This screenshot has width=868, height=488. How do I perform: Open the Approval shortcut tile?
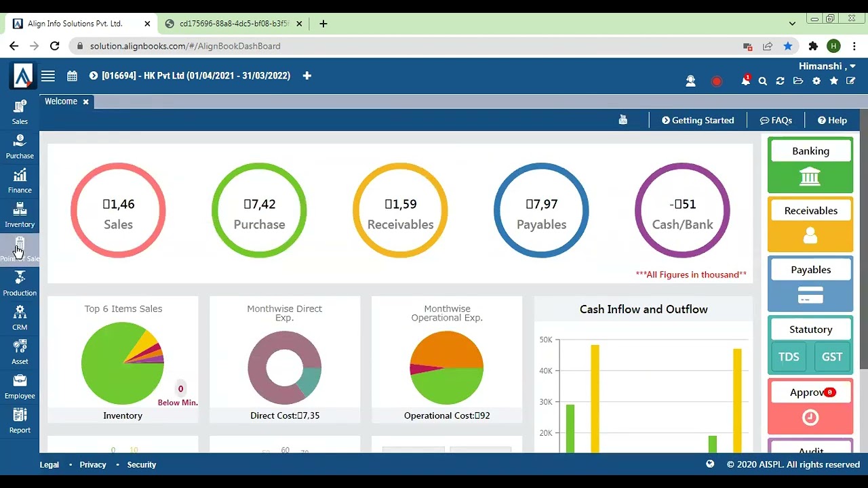(x=810, y=407)
